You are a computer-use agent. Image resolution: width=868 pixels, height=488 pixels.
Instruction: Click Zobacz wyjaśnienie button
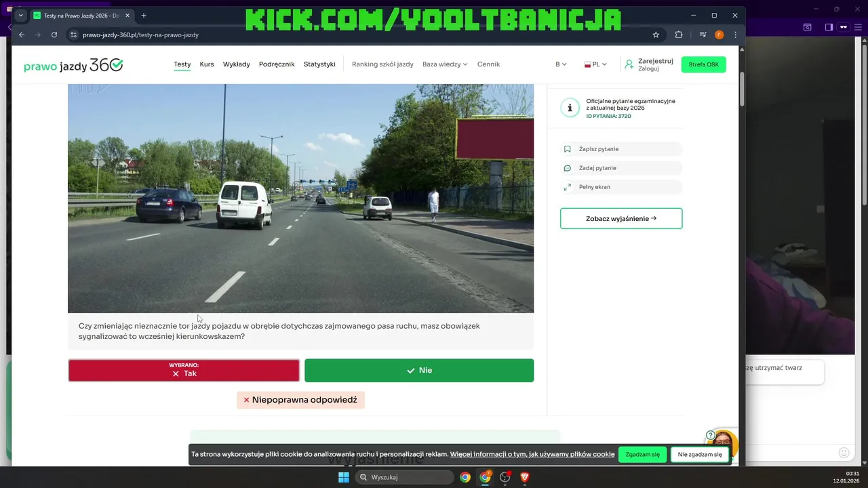(621, 219)
